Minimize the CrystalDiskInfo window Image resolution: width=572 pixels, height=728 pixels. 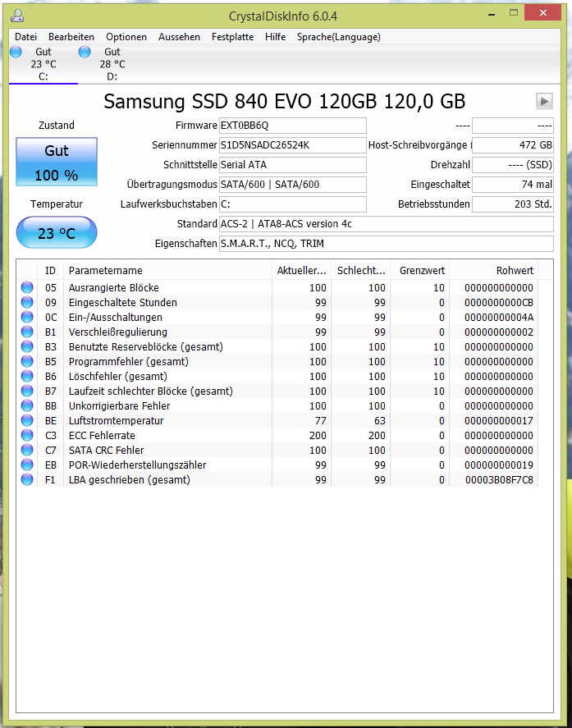pos(492,13)
